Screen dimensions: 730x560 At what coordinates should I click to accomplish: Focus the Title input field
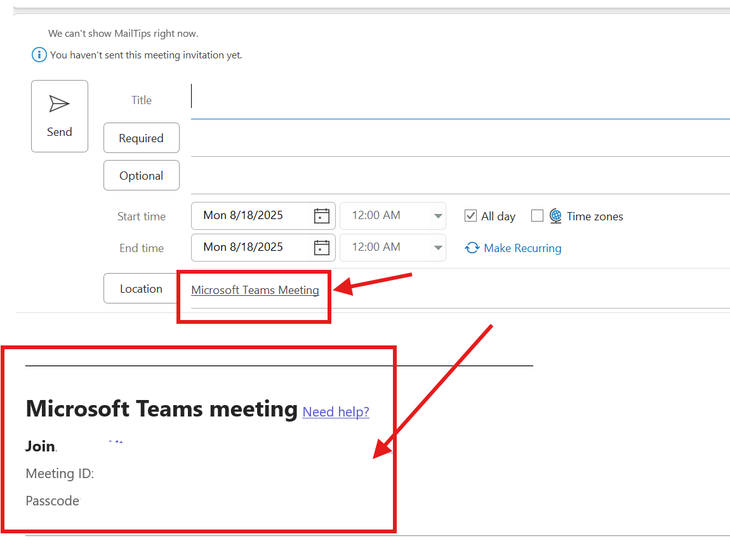click(x=460, y=100)
